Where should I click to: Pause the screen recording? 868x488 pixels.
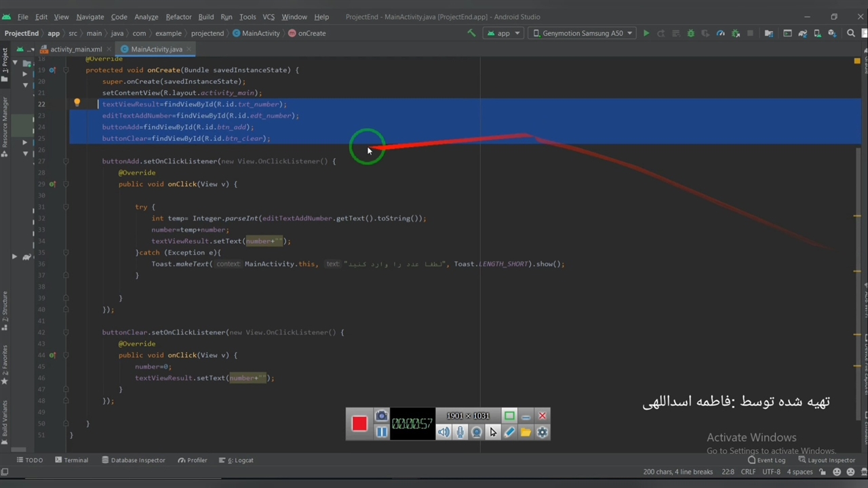click(381, 432)
